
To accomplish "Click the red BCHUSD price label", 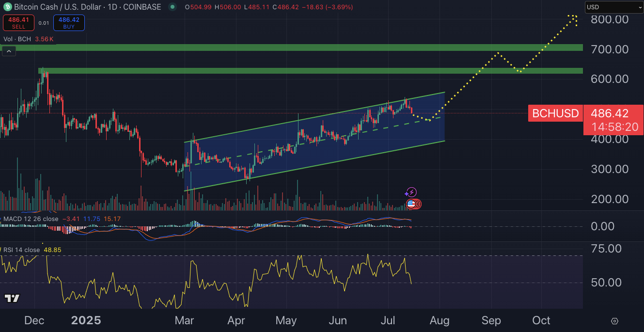I will tap(555, 114).
